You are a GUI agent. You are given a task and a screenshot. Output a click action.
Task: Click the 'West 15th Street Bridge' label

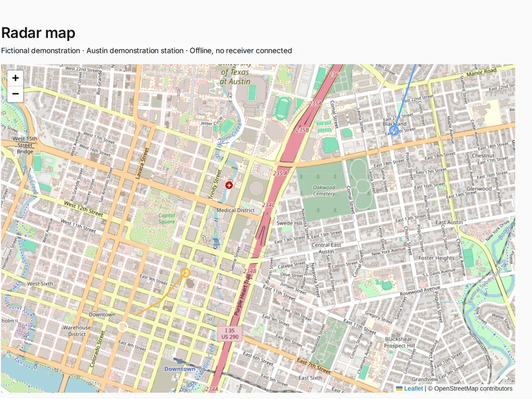pyautogui.click(x=25, y=145)
